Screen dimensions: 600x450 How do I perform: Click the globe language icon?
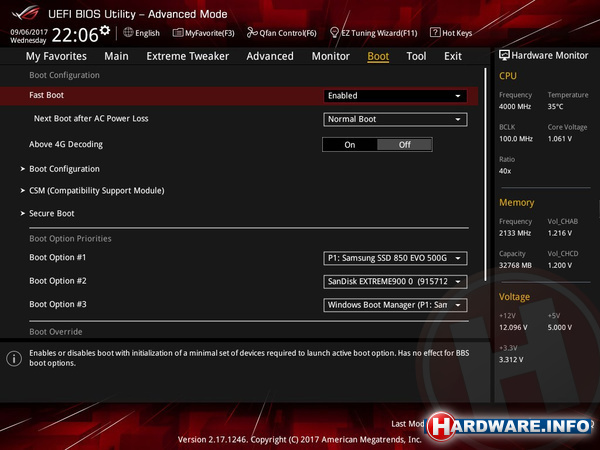pos(128,33)
